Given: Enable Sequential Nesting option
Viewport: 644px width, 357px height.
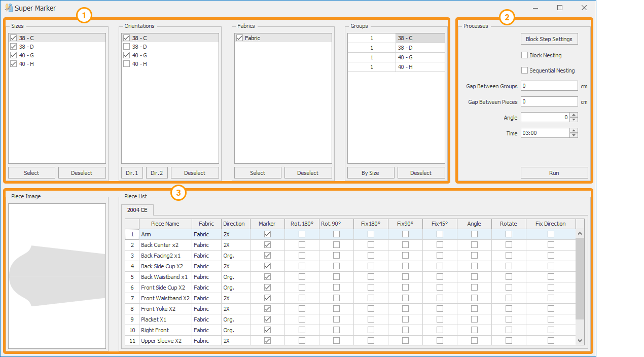Looking at the screenshot, I should (524, 70).
